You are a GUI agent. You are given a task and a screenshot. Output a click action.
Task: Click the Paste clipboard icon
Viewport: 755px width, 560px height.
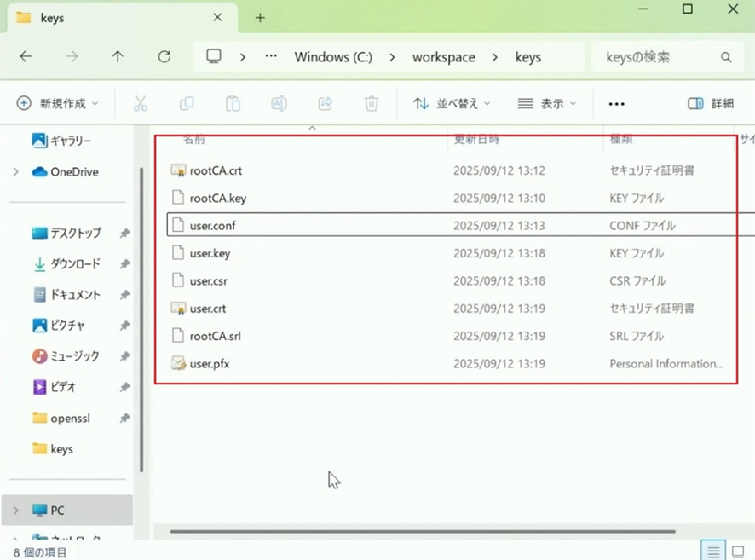(x=233, y=103)
